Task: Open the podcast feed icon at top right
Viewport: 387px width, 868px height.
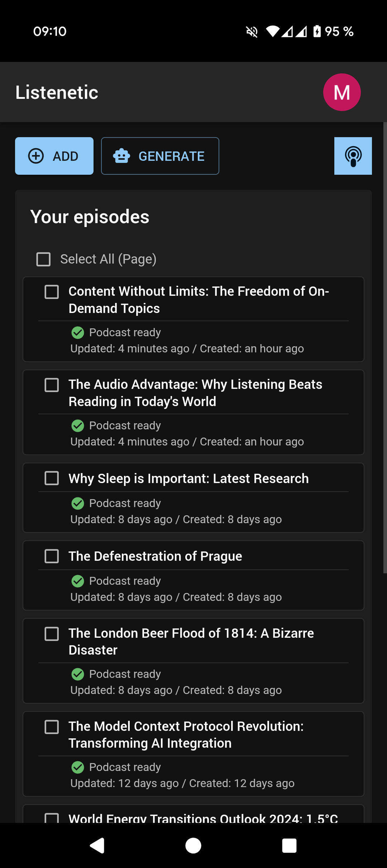Action: [x=353, y=156]
